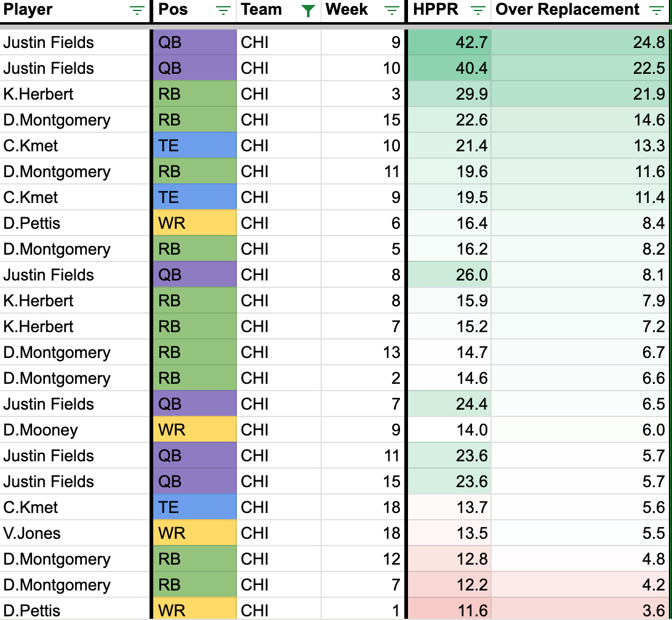The image size is (672, 620).
Task: Select the V.Jones player cell
Action: (32, 533)
